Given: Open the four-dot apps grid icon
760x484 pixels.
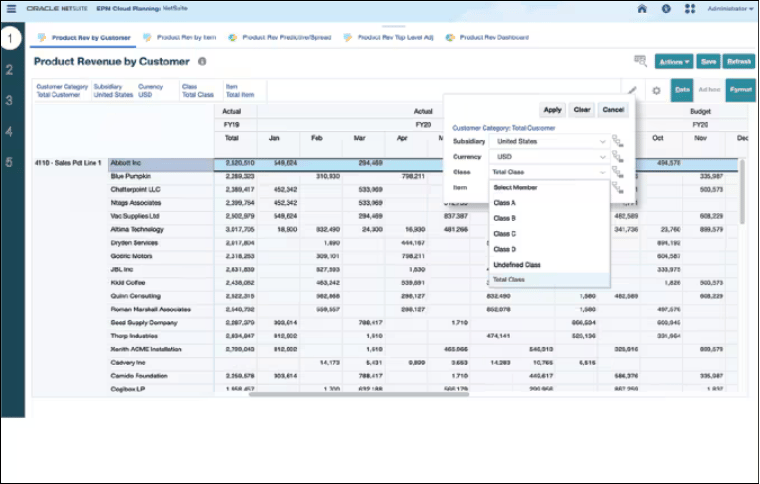Looking at the screenshot, I should point(690,9).
